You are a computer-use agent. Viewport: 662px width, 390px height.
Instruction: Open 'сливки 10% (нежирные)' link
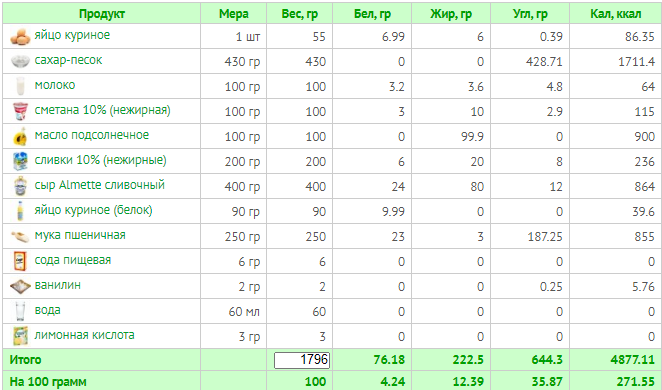point(100,160)
